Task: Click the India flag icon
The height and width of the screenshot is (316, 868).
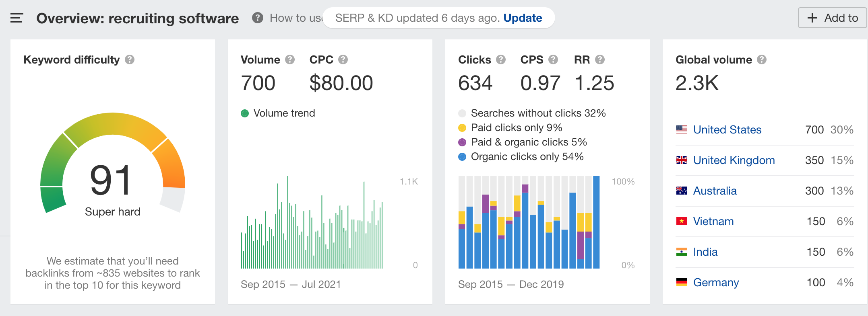Action: pos(682,252)
